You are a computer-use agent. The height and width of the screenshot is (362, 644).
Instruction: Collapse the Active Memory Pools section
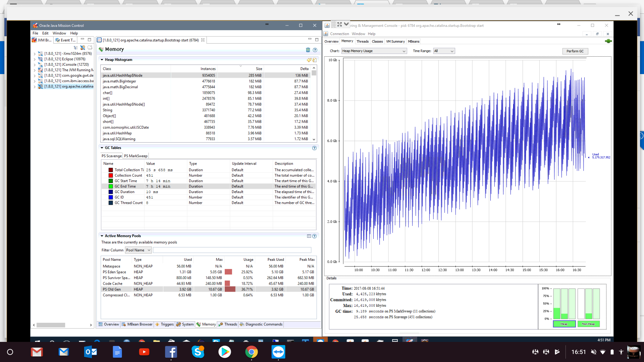102,236
